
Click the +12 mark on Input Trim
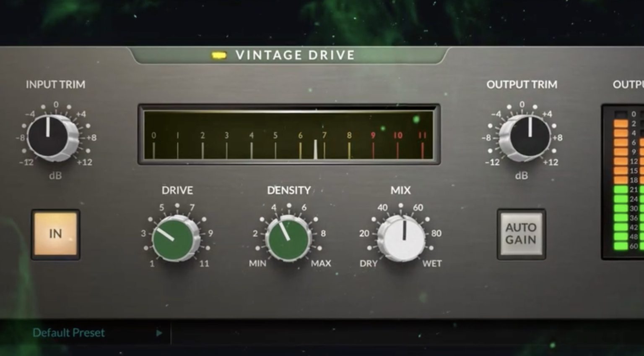pos(85,162)
